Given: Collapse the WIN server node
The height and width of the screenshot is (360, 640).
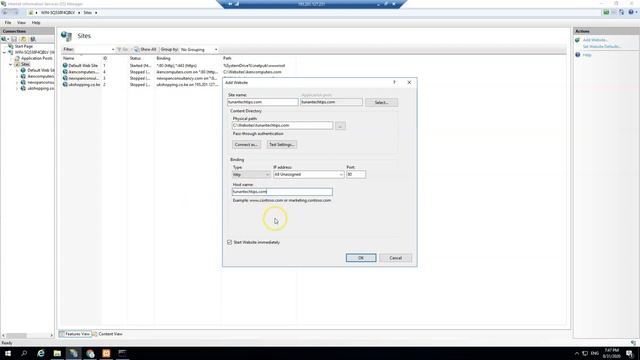Looking at the screenshot, I should point(4,52).
